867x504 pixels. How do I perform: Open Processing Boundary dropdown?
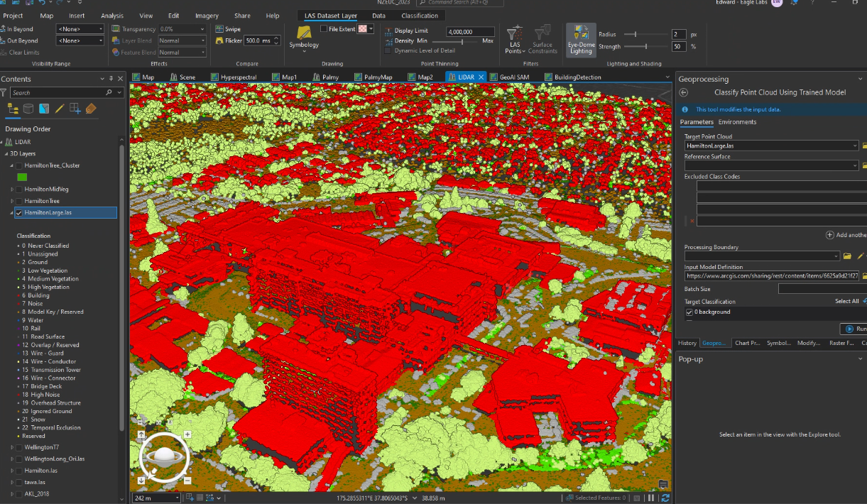pos(836,256)
